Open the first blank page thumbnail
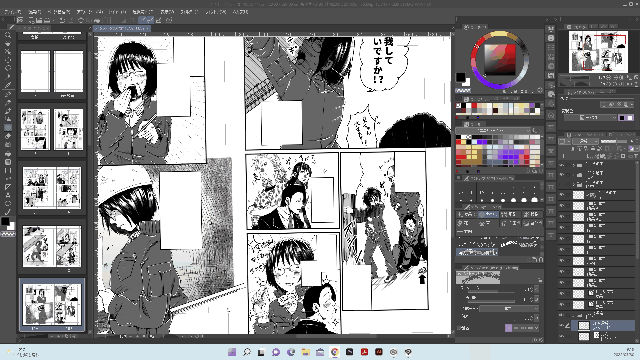This screenshot has height=360, width=640. (36, 71)
